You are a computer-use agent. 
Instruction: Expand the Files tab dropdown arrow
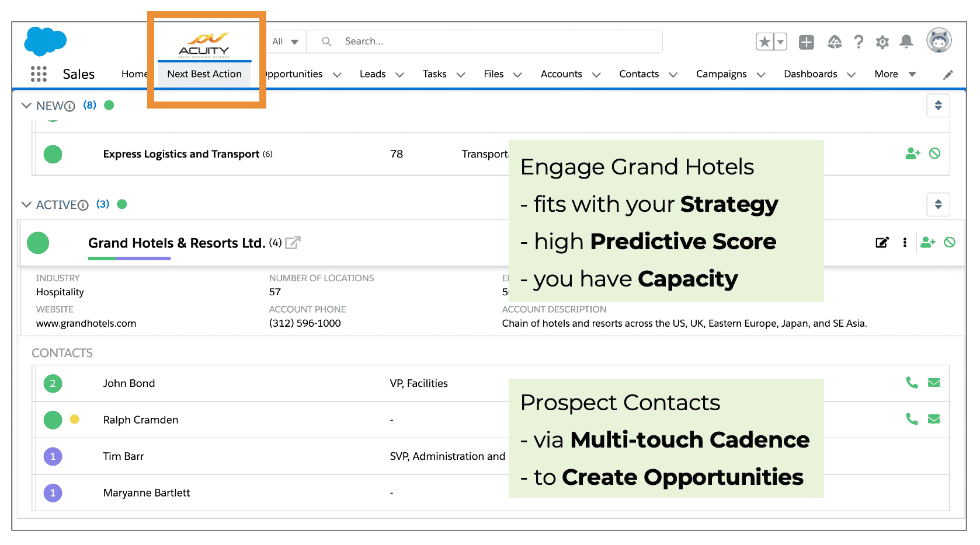click(517, 75)
